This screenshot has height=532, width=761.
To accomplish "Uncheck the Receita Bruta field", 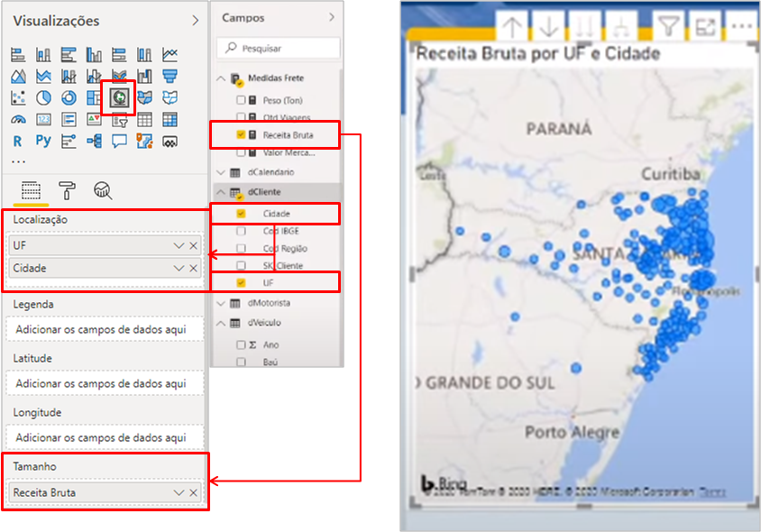I will (241, 135).
